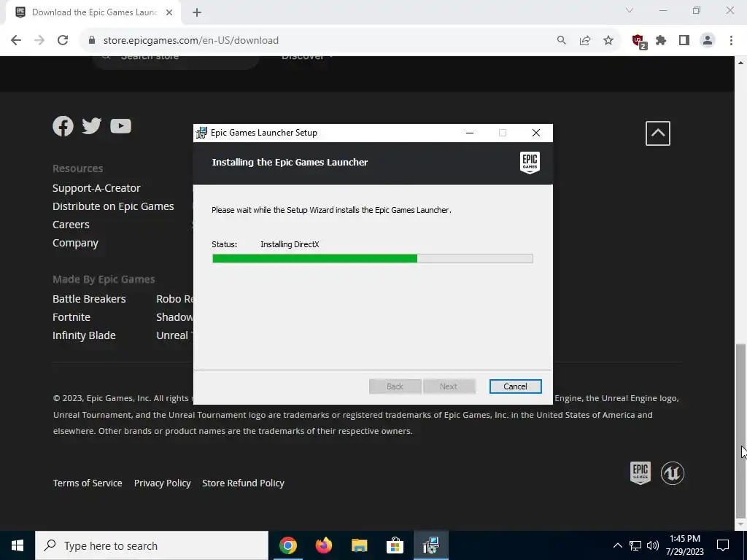Open the Battle Breakers link
The image size is (747, 560).
coord(89,299)
